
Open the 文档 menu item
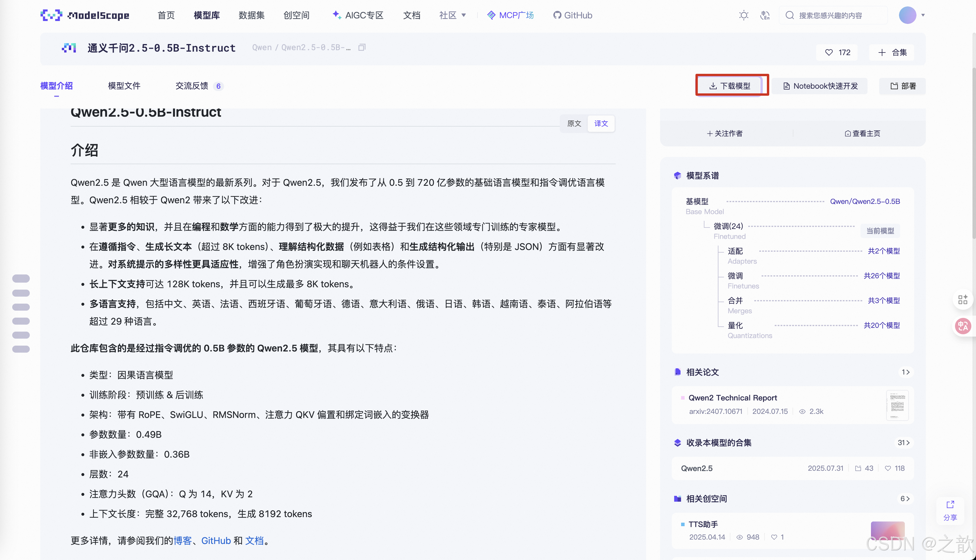point(412,15)
